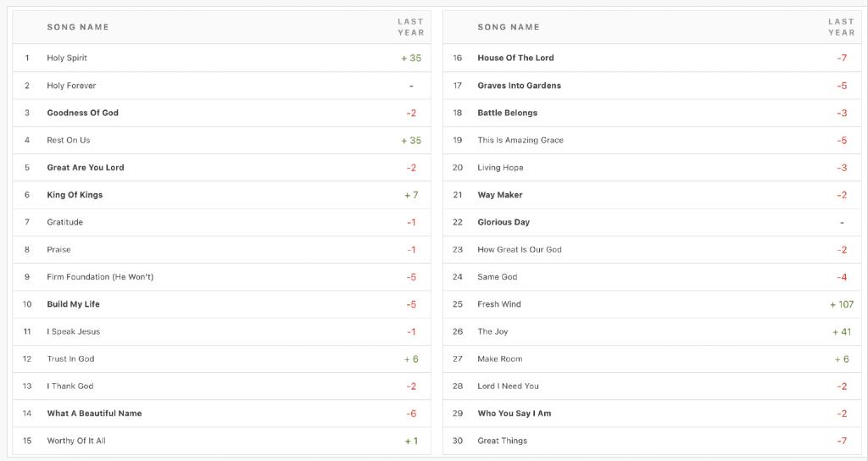This screenshot has width=868, height=461.
Task: Select the Way Maker song
Action: click(x=498, y=195)
